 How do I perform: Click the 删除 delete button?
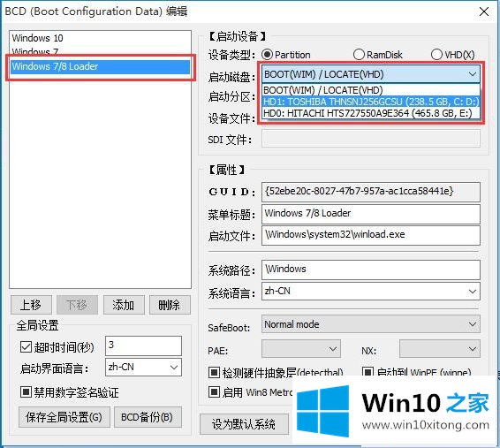click(170, 305)
